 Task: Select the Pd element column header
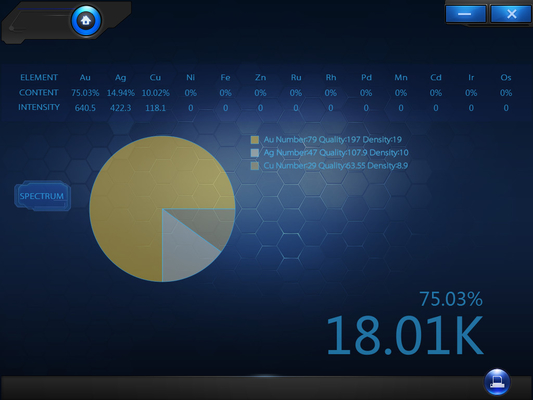tap(366, 77)
